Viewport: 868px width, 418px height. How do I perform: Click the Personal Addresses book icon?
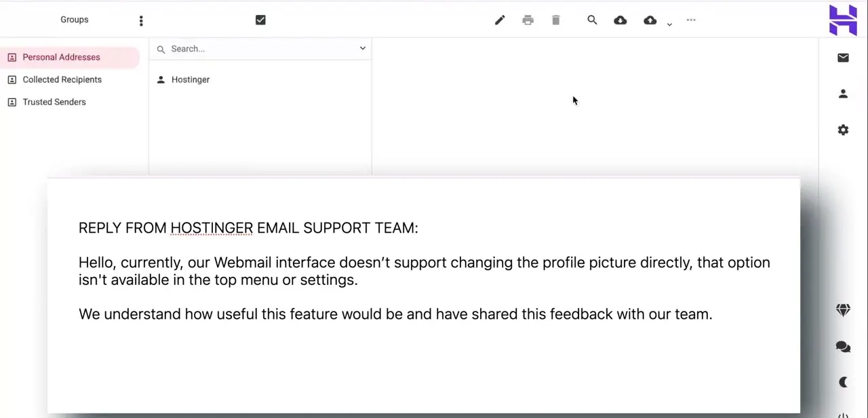(x=12, y=57)
